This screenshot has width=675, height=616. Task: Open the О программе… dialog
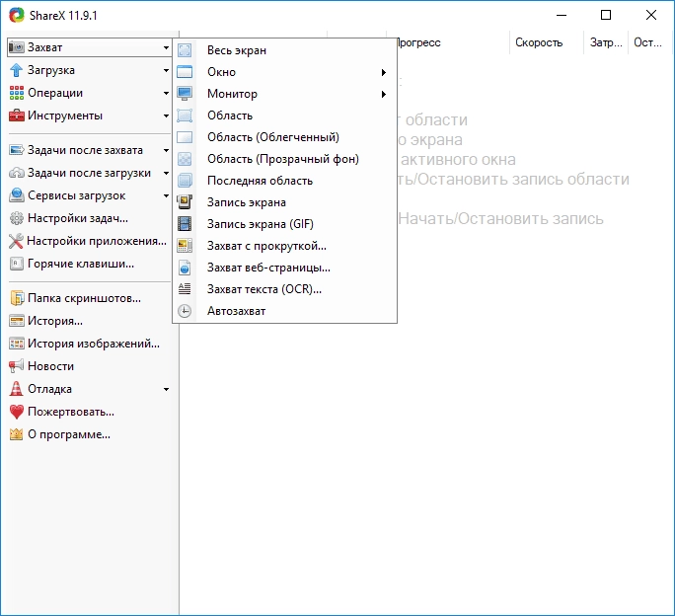89,434
